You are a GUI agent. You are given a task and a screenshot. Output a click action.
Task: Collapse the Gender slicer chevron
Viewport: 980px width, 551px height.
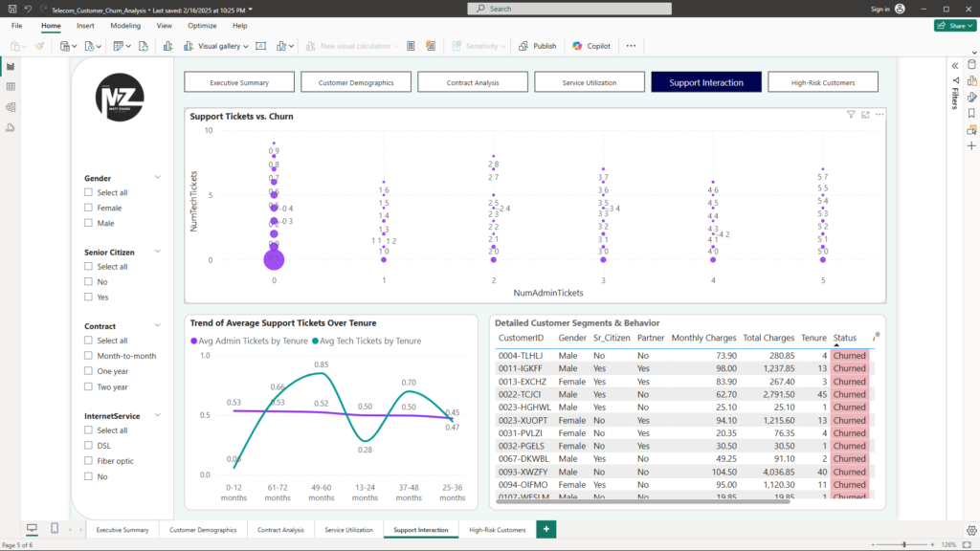click(x=158, y=178)
